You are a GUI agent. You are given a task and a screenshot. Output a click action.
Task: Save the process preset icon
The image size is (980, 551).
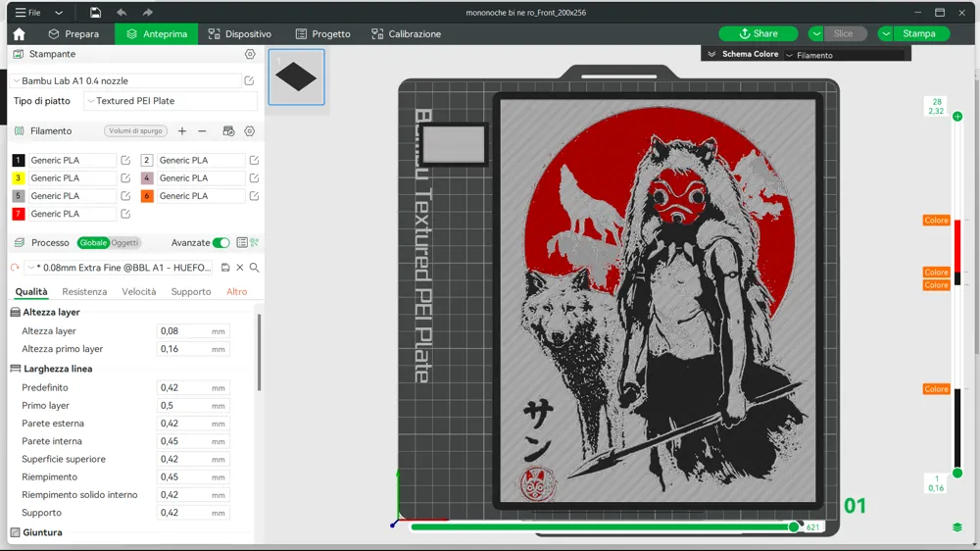(x=225, y=268)
